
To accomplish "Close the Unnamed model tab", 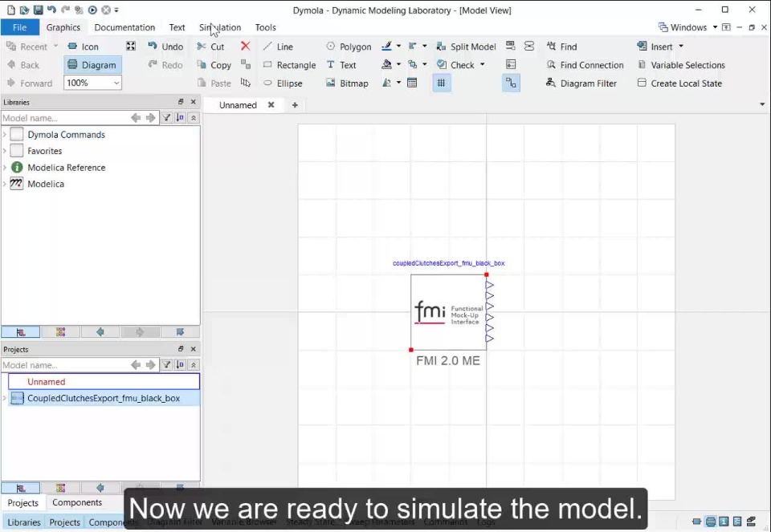I will pyautogui.click(x=271, y=104).
